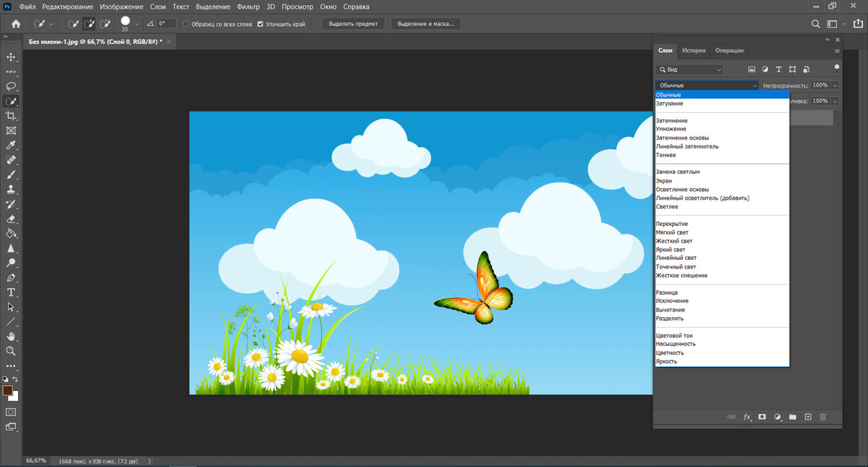Switch to the 'История' tab
The image size is (868, 467).
tap(694, 51)
